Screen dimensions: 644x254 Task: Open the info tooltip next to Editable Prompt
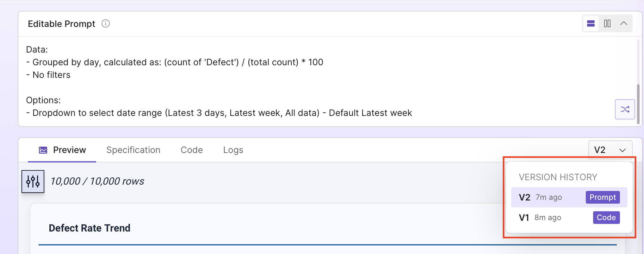point(106,23)
